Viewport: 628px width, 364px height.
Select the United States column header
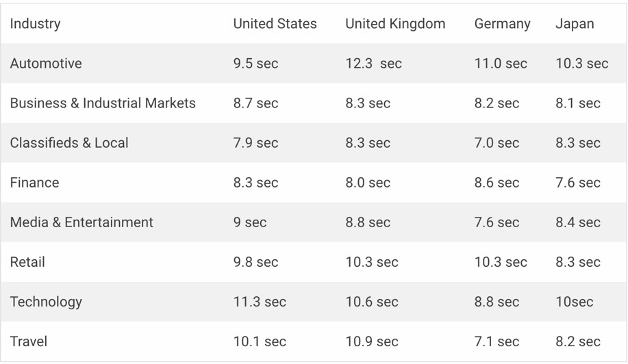click(275, 23)
